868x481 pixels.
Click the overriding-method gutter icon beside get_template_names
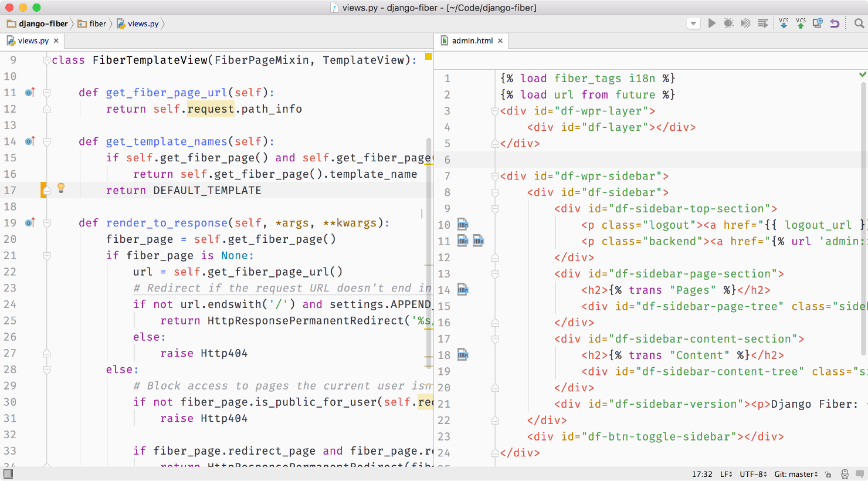(29, 141)
